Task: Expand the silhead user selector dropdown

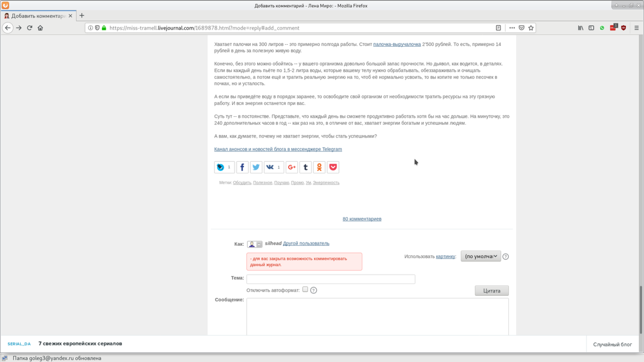Action: 255,244
